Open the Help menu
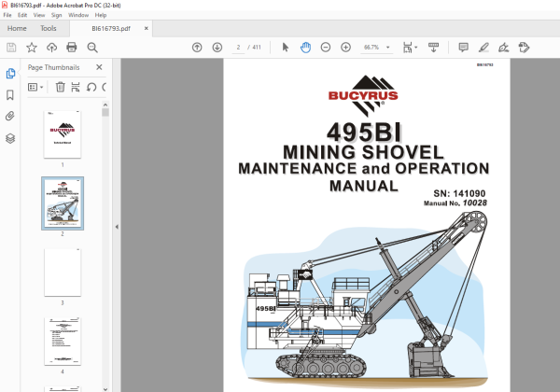560x392 pixels. tap(101, 15)
